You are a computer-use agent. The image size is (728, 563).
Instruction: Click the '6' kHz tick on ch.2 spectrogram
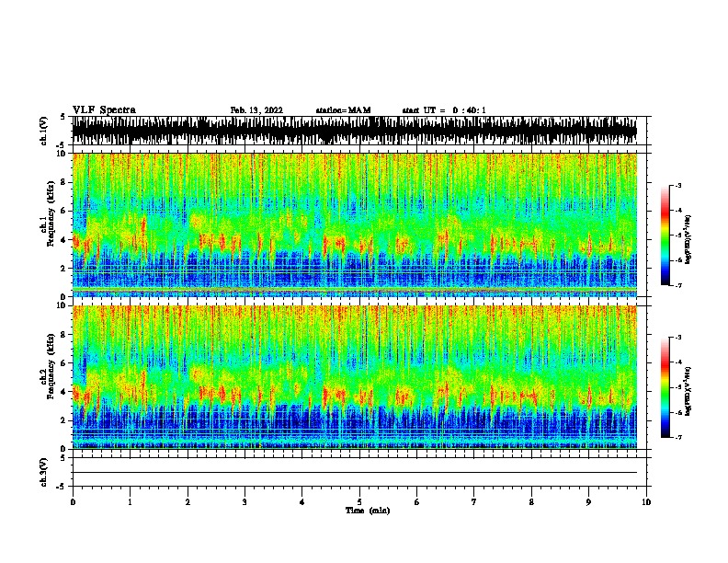64,363
